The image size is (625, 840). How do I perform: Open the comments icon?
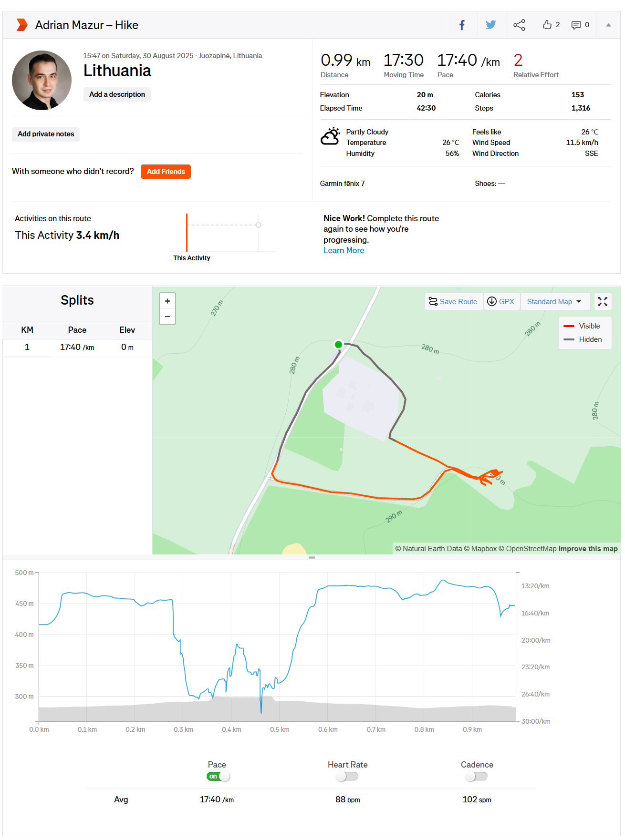576,25
